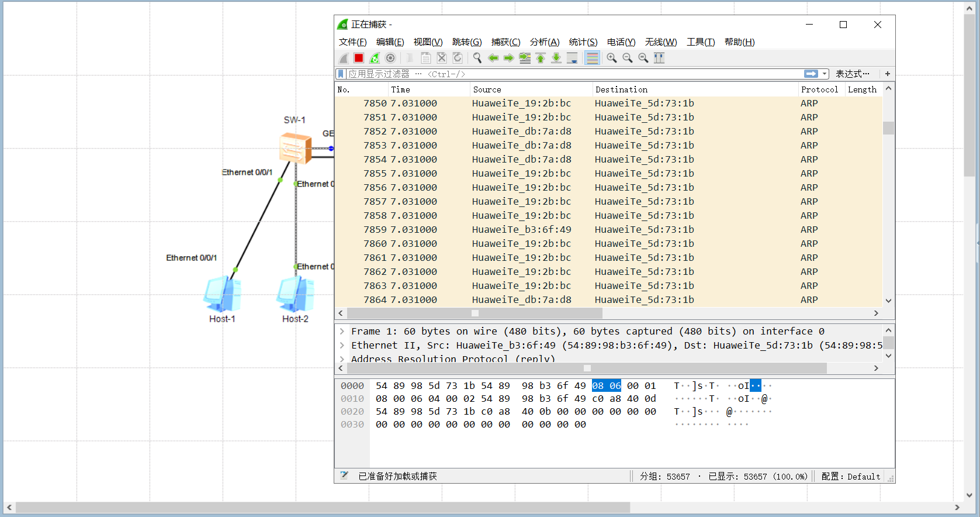The image size is (980, 517).
Task: Click the expert info status bar icon
Action: [x=344, y=476]
